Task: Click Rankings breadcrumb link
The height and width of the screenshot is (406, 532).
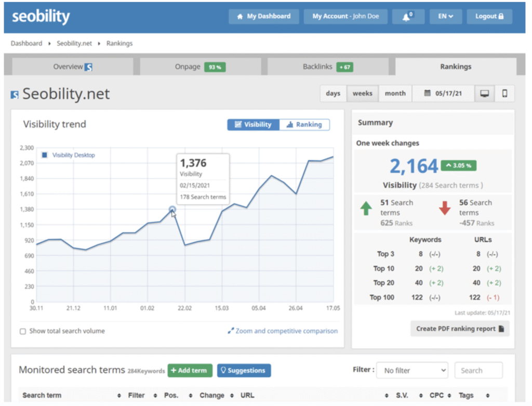Action: (119, 44)
